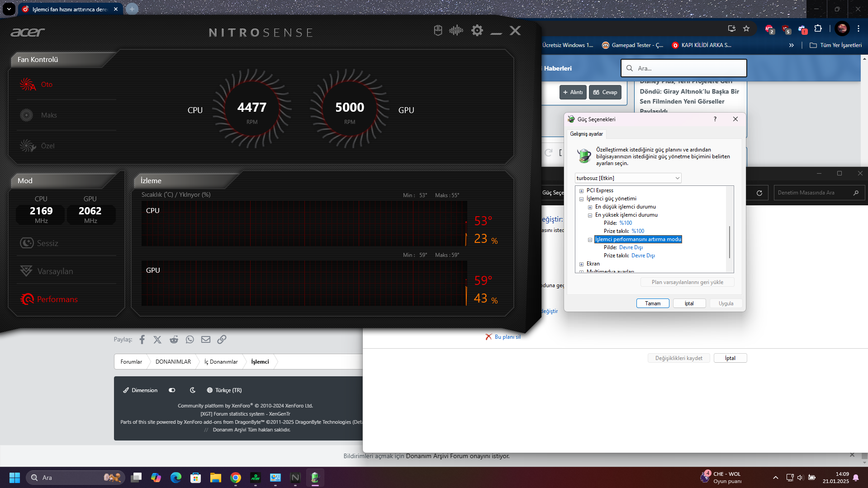Expand En düşük işlemci durumu node
Screen dimensions: 868x488
[590, 207]
